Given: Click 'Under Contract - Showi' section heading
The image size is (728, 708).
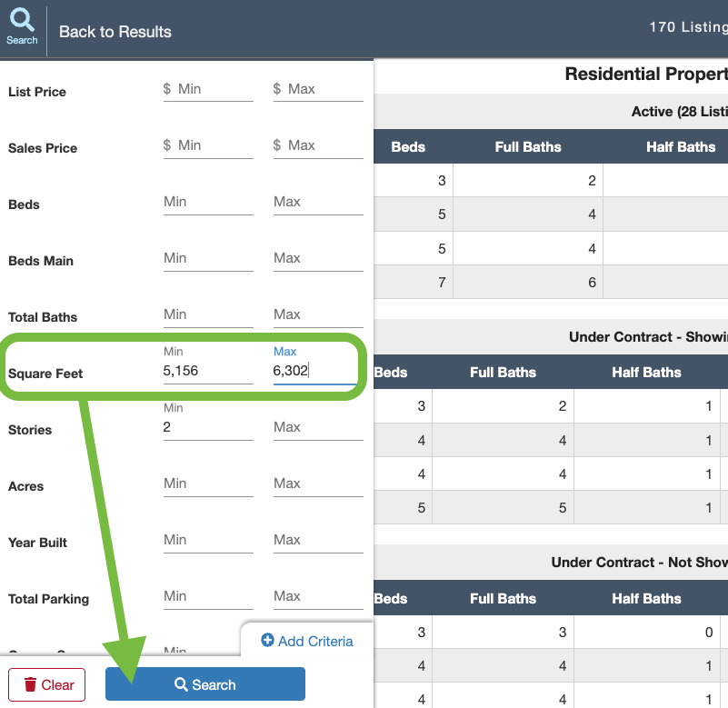Looking at the screenshot, I should click(x=649, y=337).
